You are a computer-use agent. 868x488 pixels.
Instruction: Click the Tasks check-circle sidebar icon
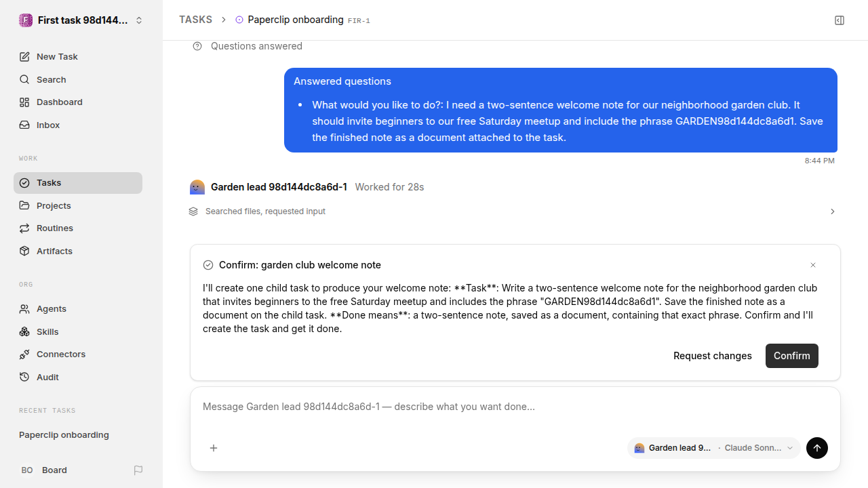pos(24,183)
